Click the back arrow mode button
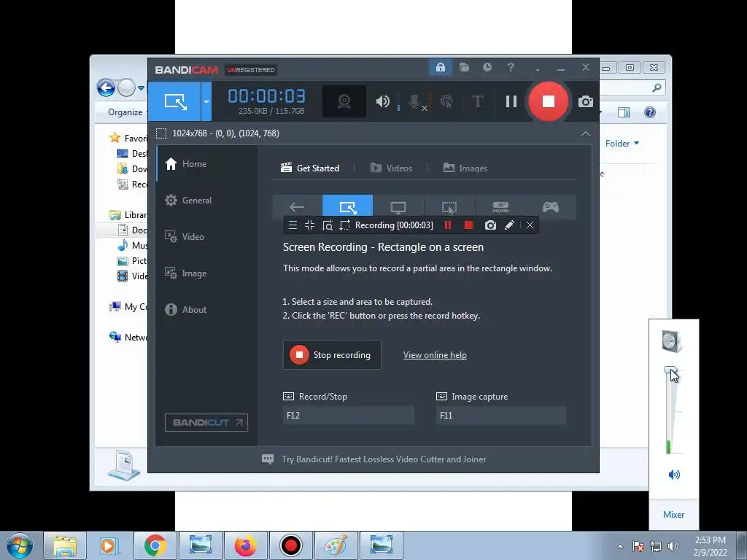 [297, 206]
